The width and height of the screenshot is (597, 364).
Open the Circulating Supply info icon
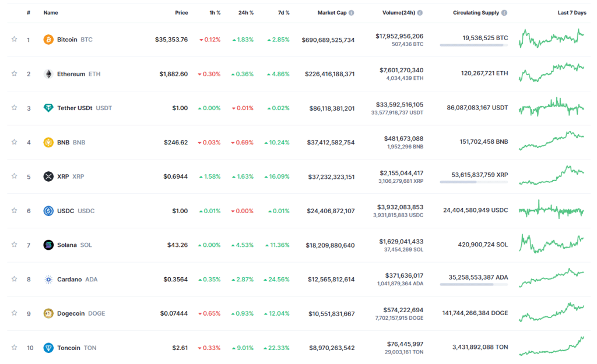pyautogui.click(x=504, y=13)
